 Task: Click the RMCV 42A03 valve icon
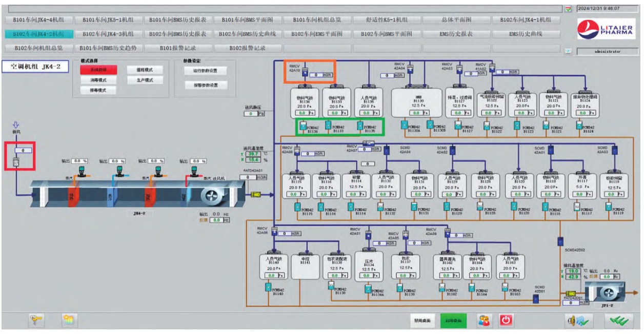click(x=460, y=70)
